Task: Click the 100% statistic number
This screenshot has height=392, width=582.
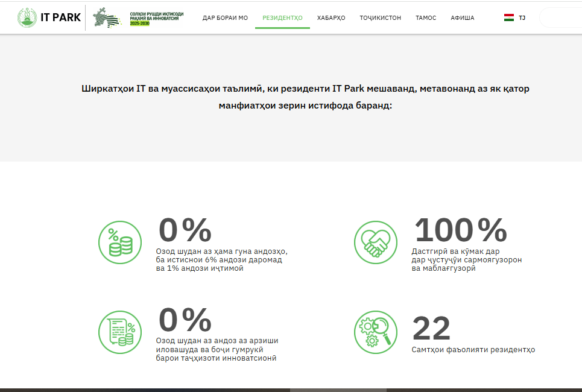Action: click(x=461, y=230)
